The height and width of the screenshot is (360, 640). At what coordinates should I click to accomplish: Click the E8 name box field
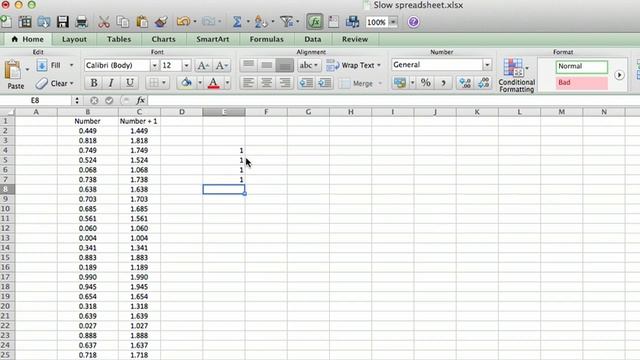click(35, 100)
